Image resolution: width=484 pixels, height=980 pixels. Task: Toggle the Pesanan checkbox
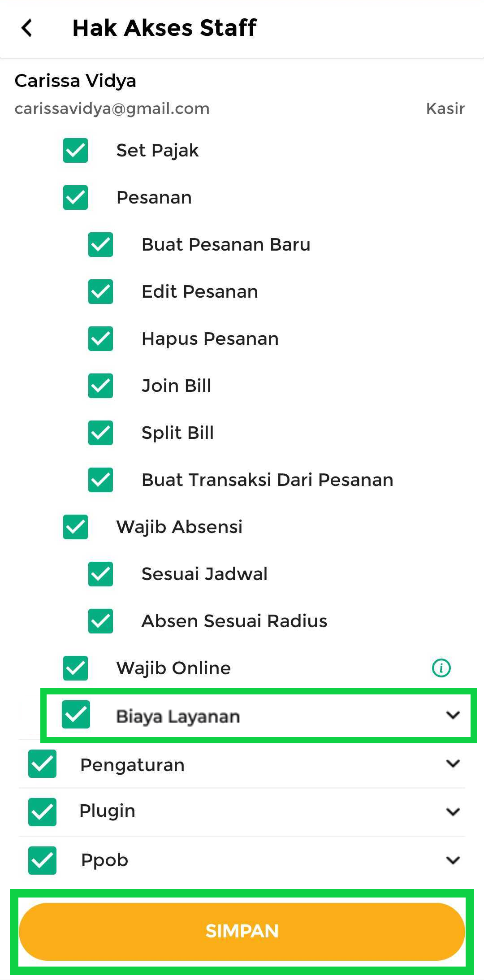[x=75, y=197]
